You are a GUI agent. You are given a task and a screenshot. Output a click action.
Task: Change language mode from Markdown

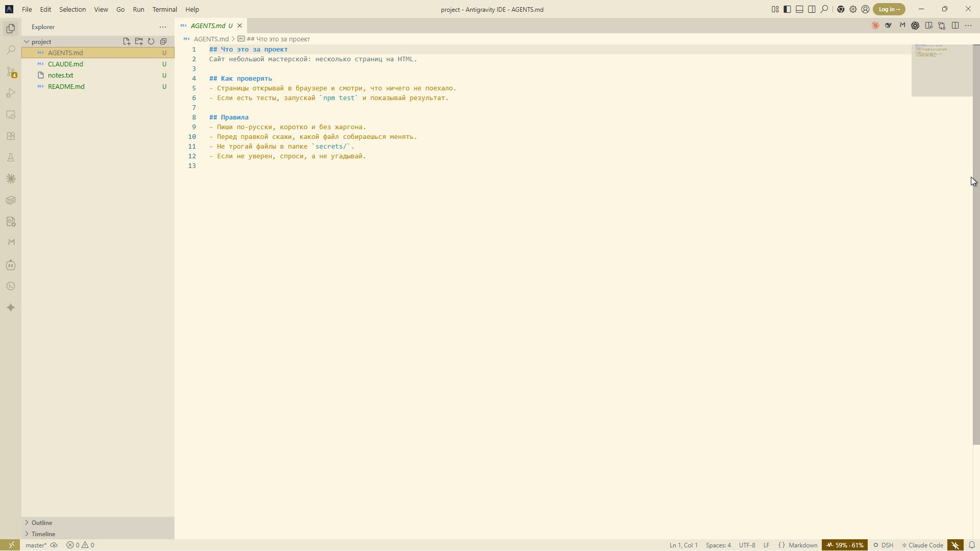(803, 545)
